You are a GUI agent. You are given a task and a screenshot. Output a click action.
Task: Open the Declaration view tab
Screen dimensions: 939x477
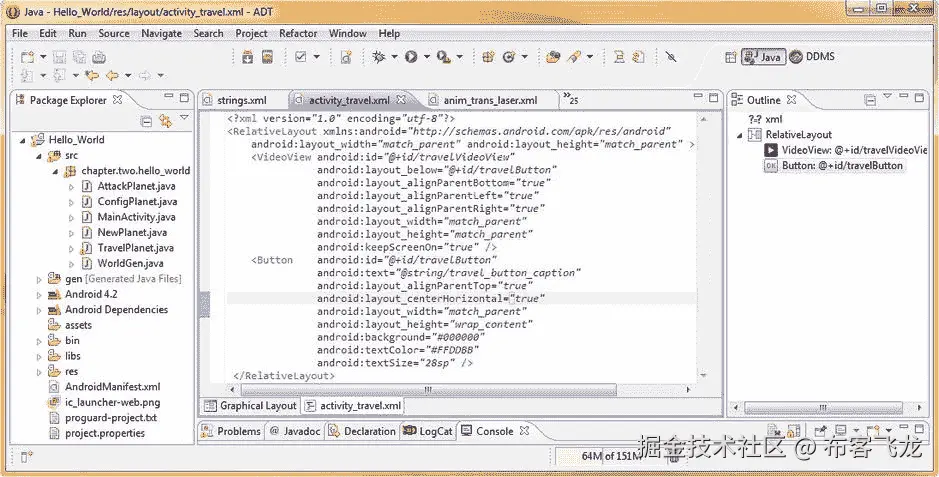[x=362, y=431]
